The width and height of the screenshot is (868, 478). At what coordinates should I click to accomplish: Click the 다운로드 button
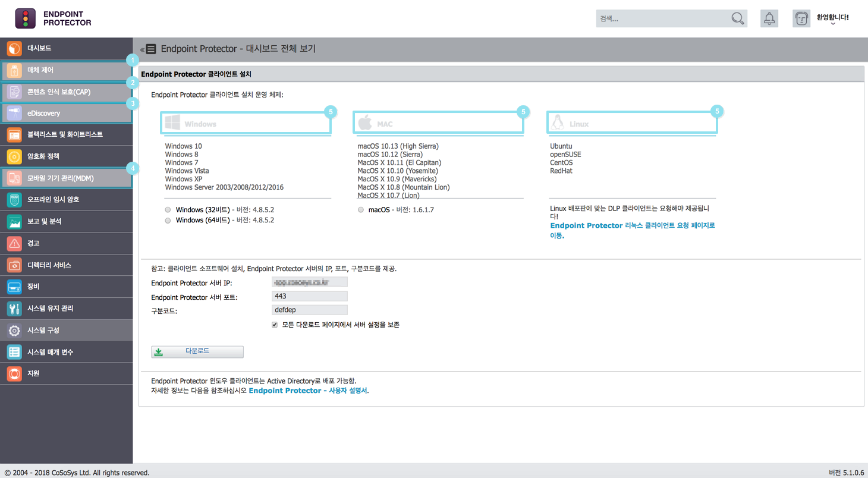[x=197, y=351]
